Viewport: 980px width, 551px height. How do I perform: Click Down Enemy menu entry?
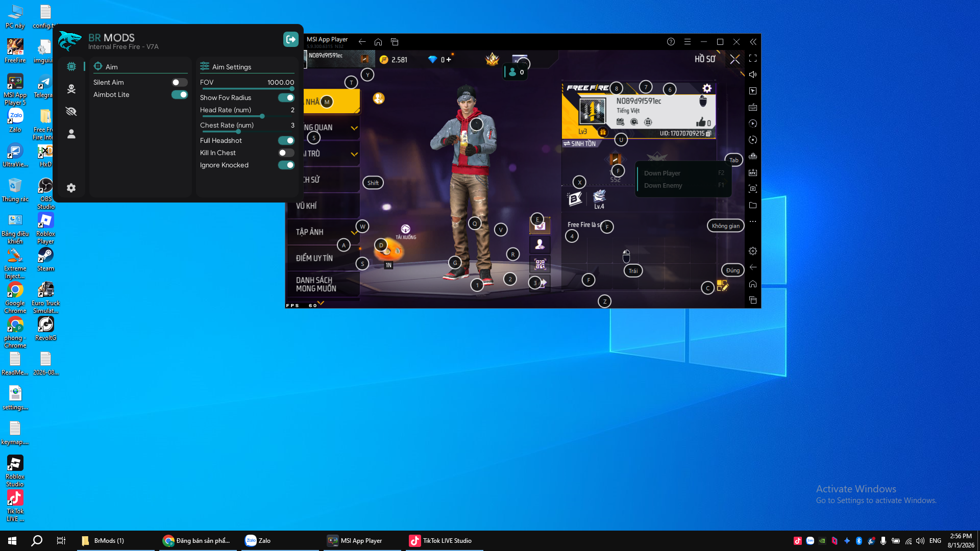click(684, 185)
